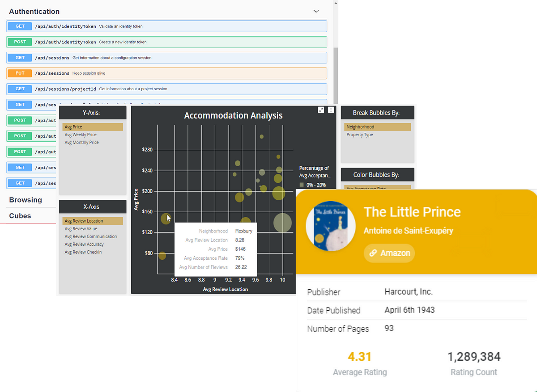
Task: Click author Antoine de Saint-Exupéry
Action: (409, 231)
